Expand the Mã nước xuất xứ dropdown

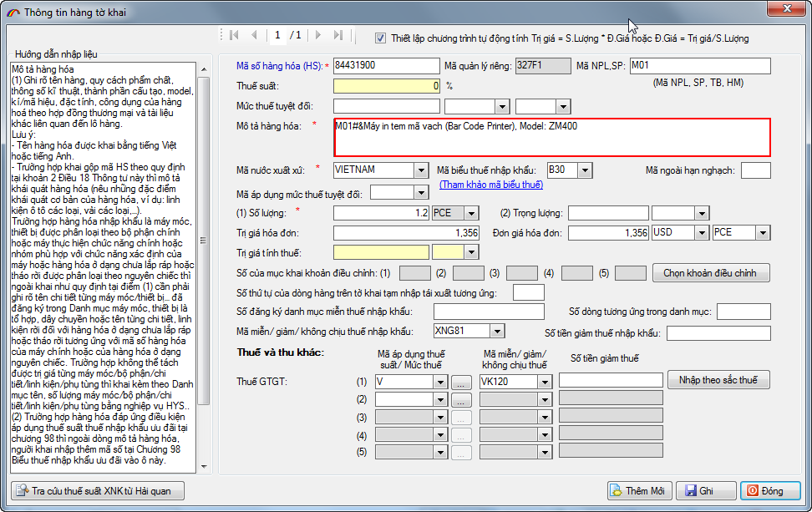pos(421,170)
